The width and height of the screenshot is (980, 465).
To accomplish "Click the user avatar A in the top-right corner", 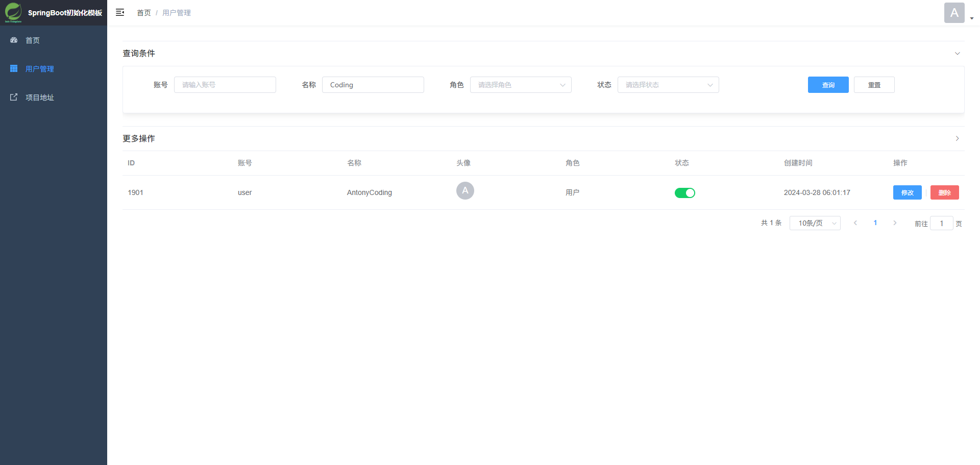I will tap(954, 13).
